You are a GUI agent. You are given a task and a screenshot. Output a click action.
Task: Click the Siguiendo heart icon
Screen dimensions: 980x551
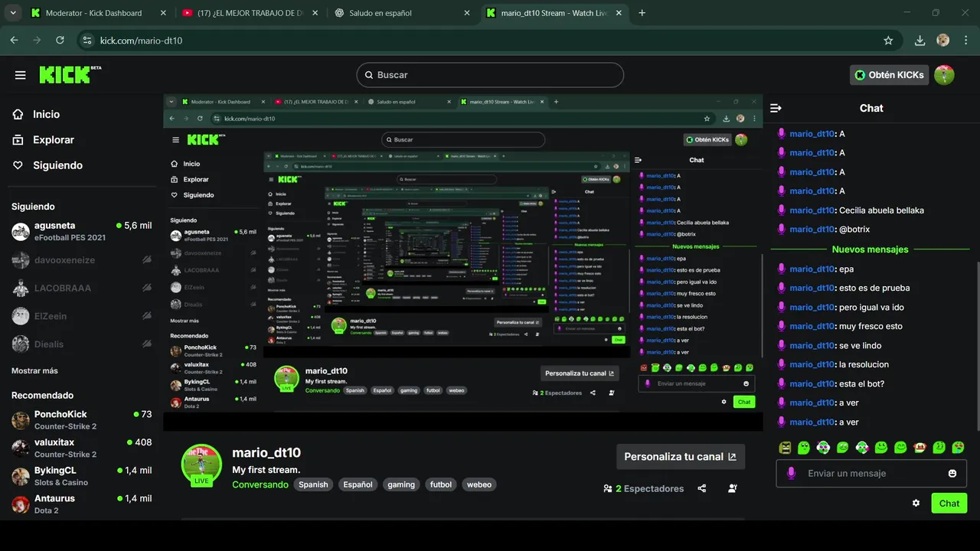coord(18,165)
